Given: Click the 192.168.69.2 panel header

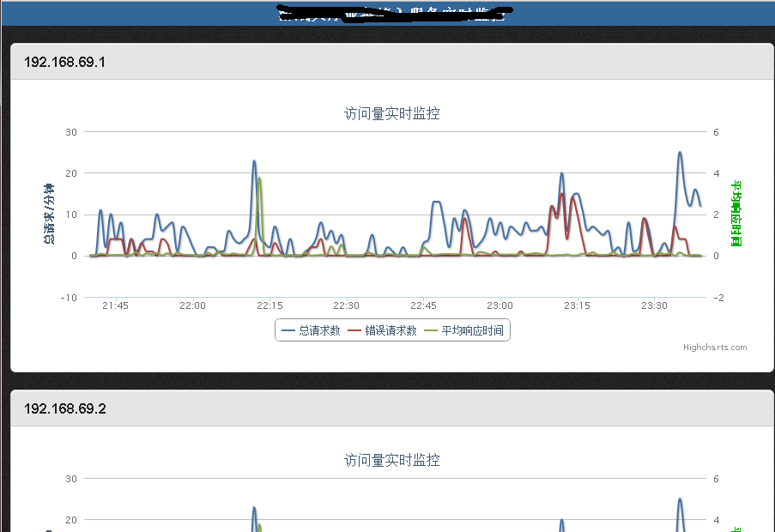Looking at the screenshot, I should pyautogui.click(x=391, y=408).
